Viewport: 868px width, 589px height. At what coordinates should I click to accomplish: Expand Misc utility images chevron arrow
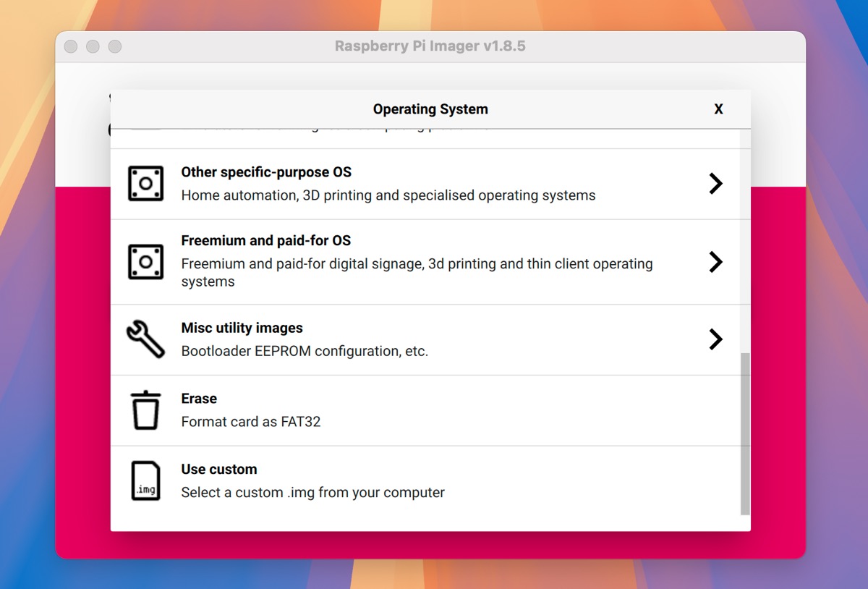pyautogui.click(x=715, y=339)
